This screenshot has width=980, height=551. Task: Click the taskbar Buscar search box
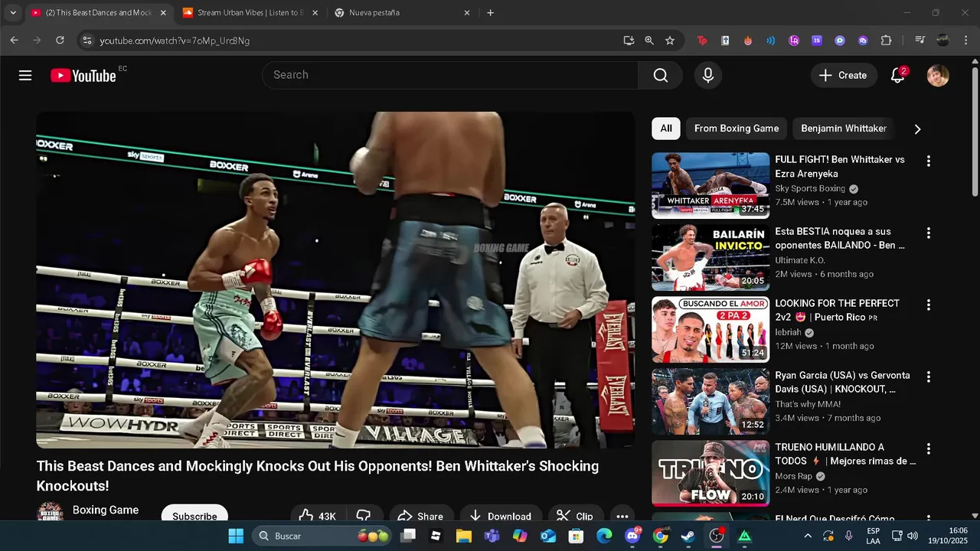322,536
